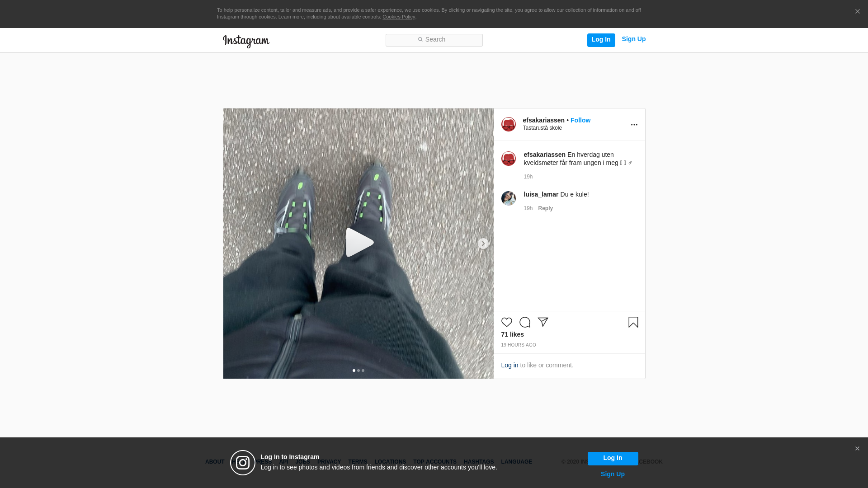
Task: Open ABOUT footer link
Action: [x=214, y=462]
